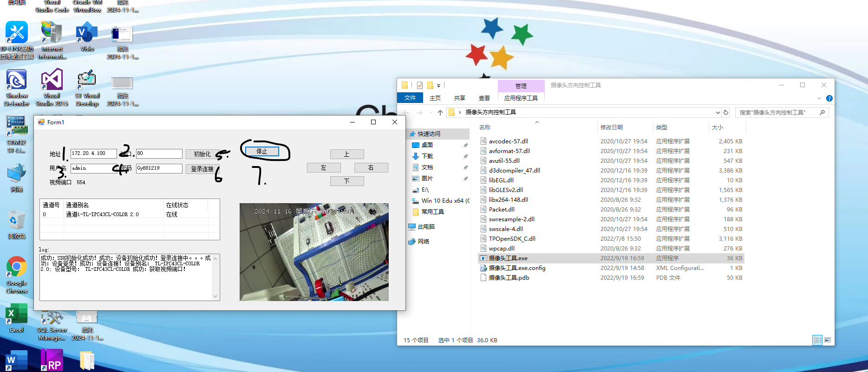868x372 pixels.
Task: Switch to the 共享 ribbon tab
Action: [460, 98]
